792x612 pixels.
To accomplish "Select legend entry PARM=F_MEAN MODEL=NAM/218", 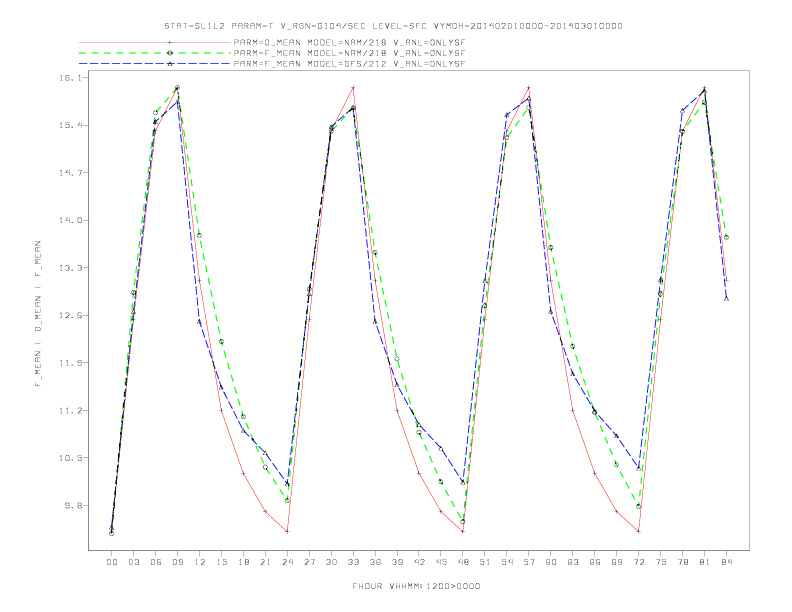I will point(349,53).
